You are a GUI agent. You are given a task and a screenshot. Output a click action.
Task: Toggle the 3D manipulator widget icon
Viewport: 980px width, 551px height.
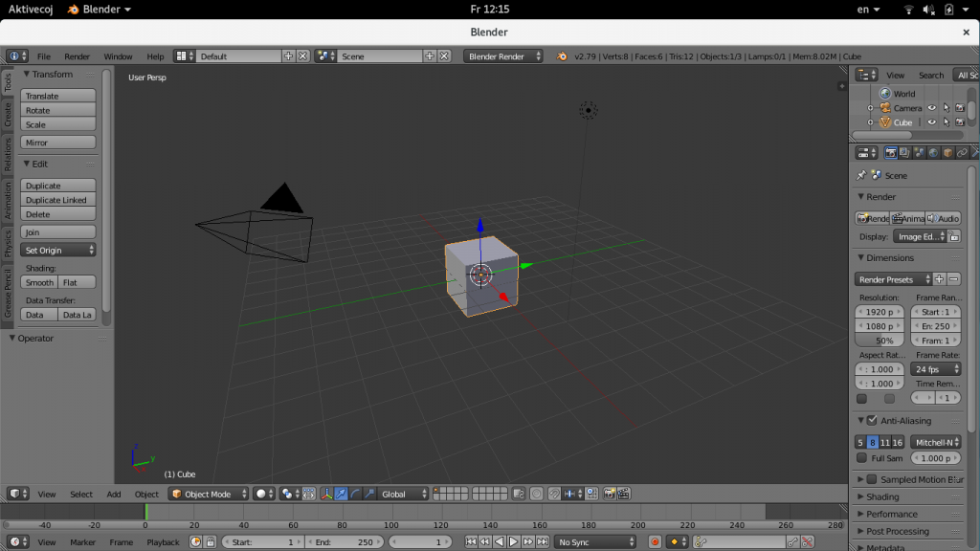326,494
